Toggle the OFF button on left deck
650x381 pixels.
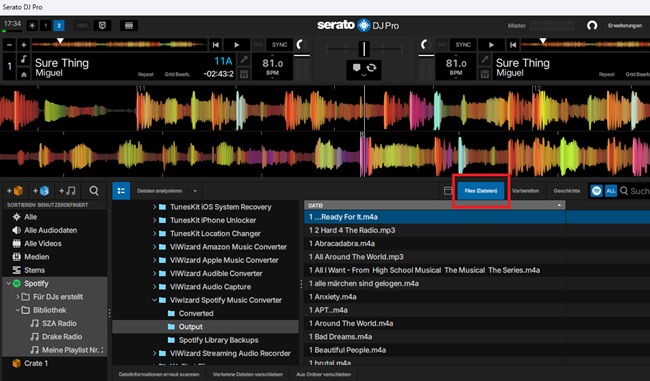[x=258, y=45]
